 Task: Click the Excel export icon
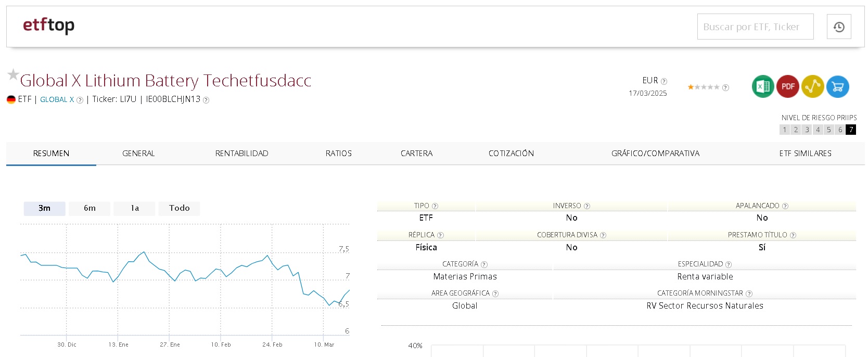coord(762,86)
